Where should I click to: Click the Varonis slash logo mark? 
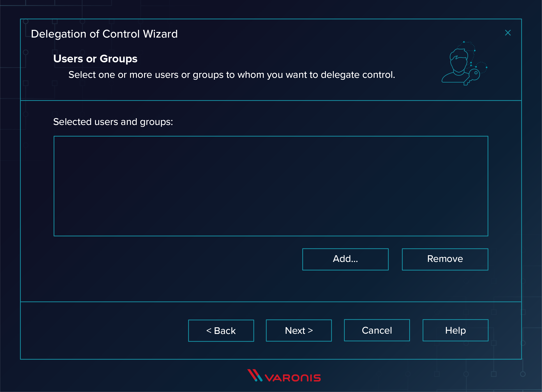(255, 375)
